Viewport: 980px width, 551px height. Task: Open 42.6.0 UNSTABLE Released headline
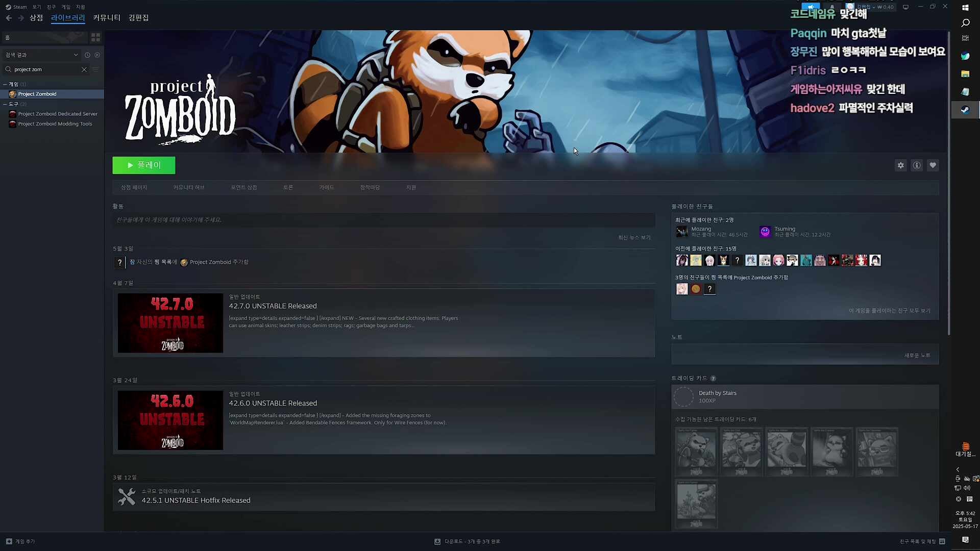pos(273,403)
